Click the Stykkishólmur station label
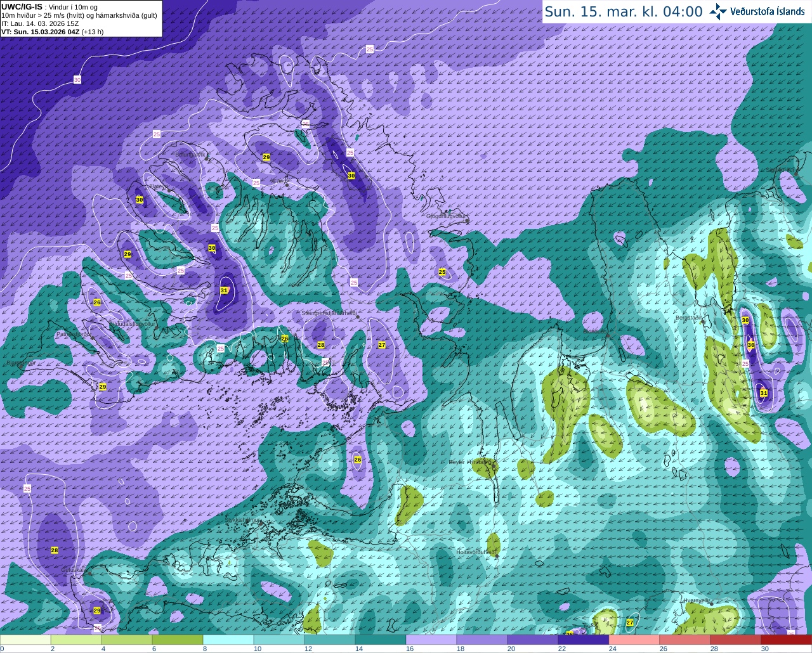Image resolution: width=812 pixels, height=653 pixels. (x=244, y=520)
